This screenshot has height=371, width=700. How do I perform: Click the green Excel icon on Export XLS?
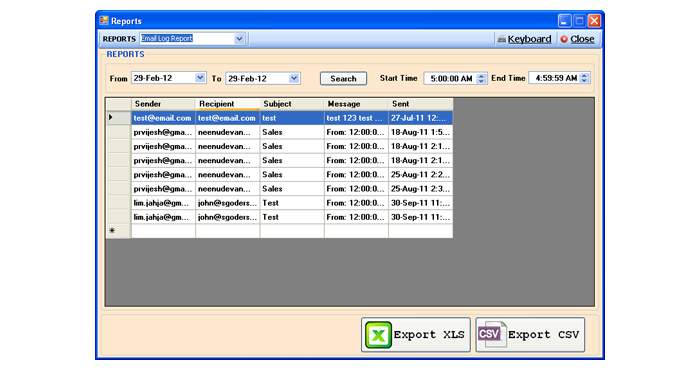click(378, 335)
